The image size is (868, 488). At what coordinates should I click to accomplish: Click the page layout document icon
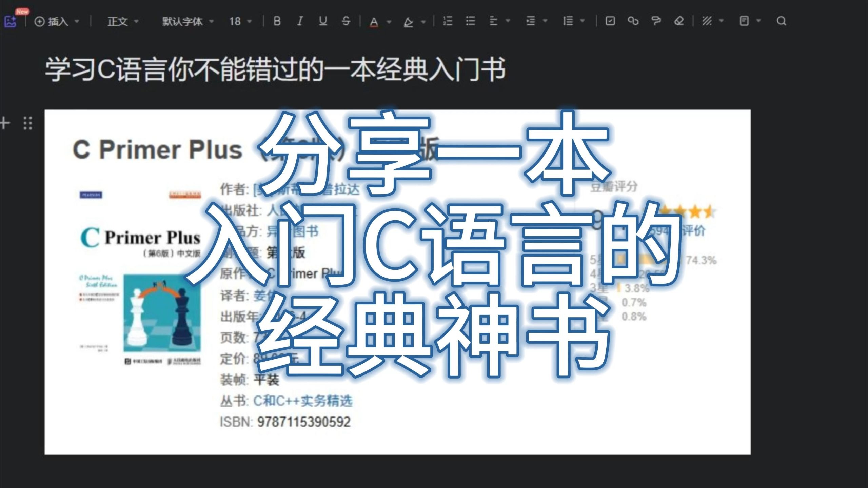click(x=744, y=21)
